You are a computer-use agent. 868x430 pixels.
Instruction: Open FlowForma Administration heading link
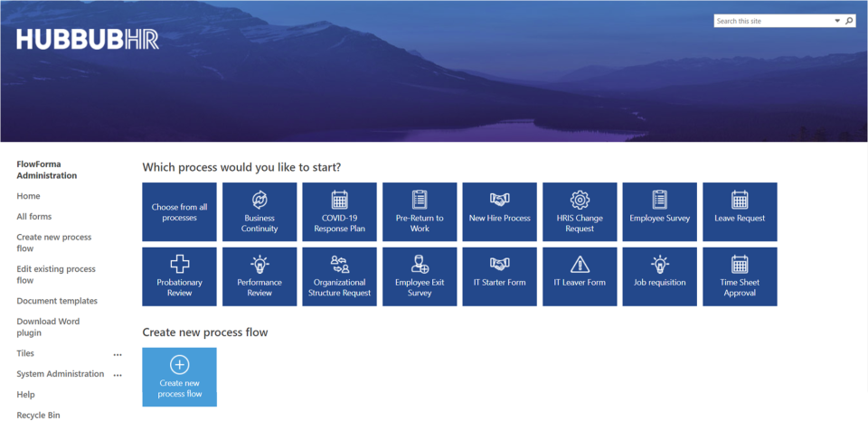click(46, 170)
